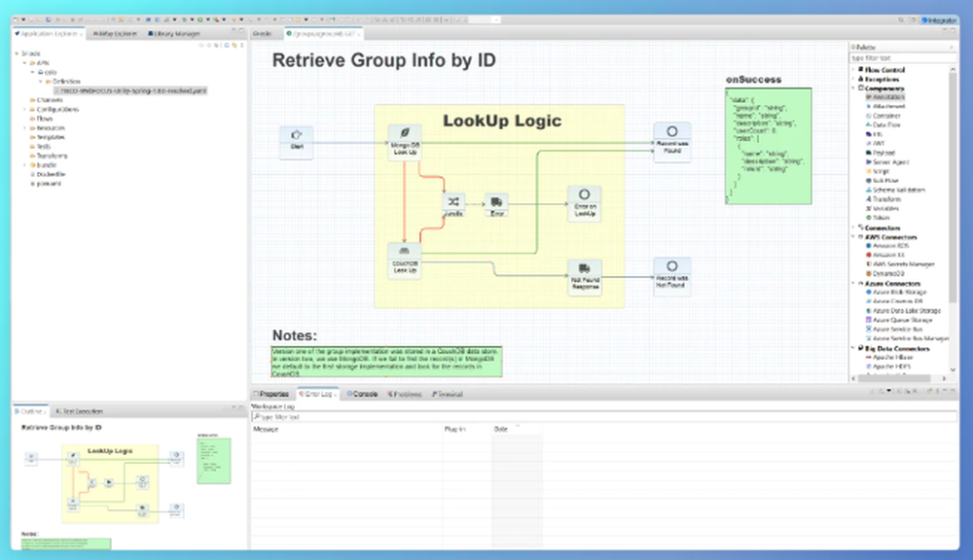973x560 pixels.
Task: Expand the Flow Control palette group
Action: (x=854, y=70)
